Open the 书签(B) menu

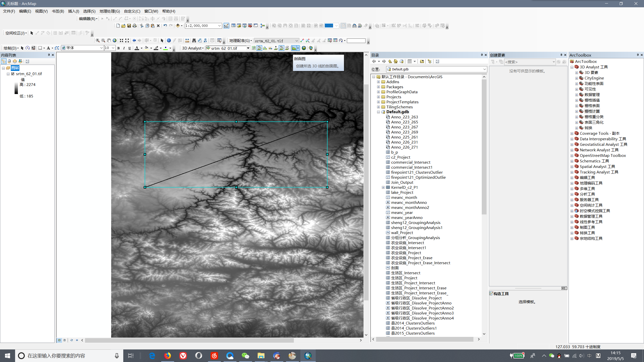pyautogui.click(x=57, y=11)
